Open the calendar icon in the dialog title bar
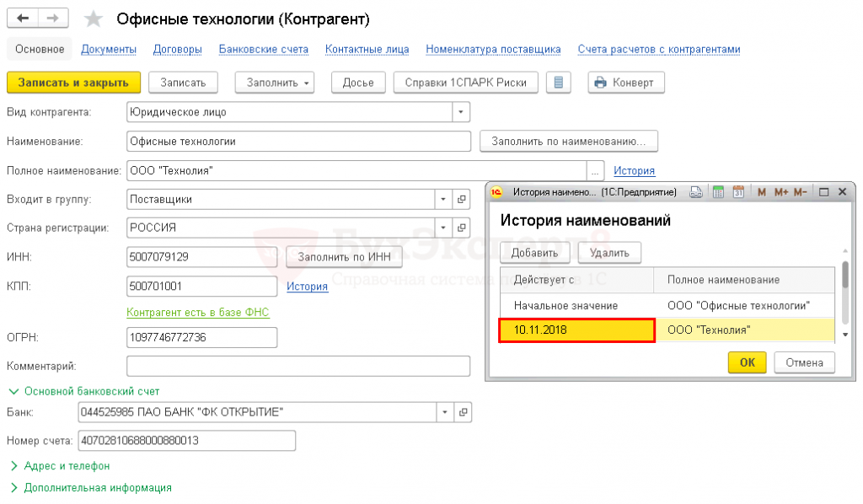 point(738,192)
